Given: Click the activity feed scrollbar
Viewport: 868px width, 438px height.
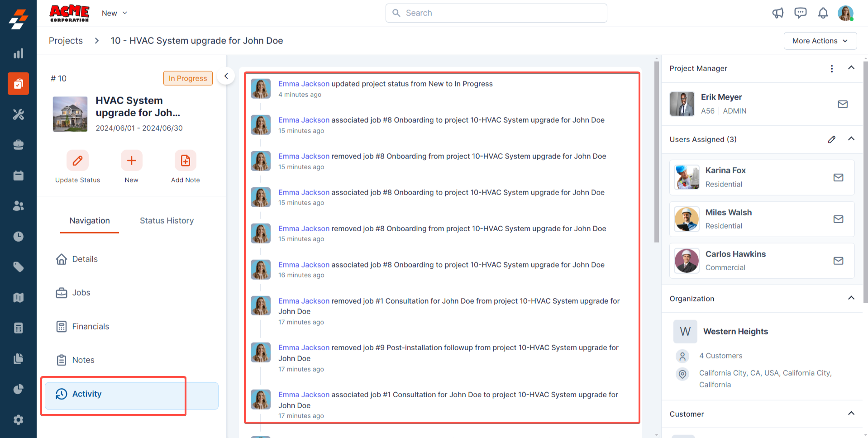Looking at the screenshot, I should (x=657, y=152).
